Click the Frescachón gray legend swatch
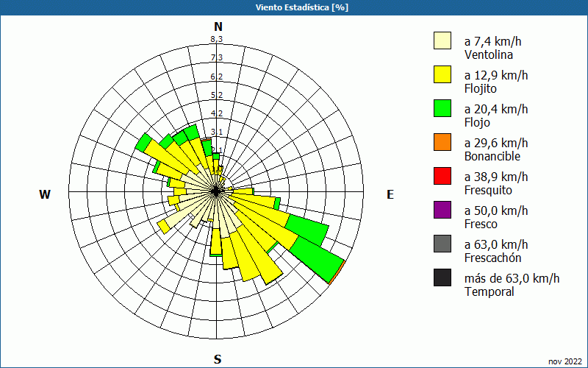Viewport: 588px width, 368px height. pyautogui.click(x=442, y=244)
